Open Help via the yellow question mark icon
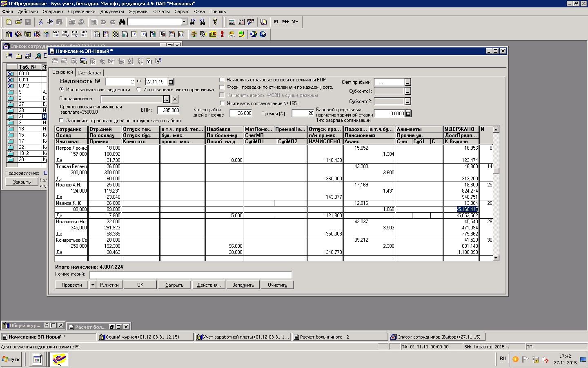Screen dimensions: 588x368 click(215, 22)
